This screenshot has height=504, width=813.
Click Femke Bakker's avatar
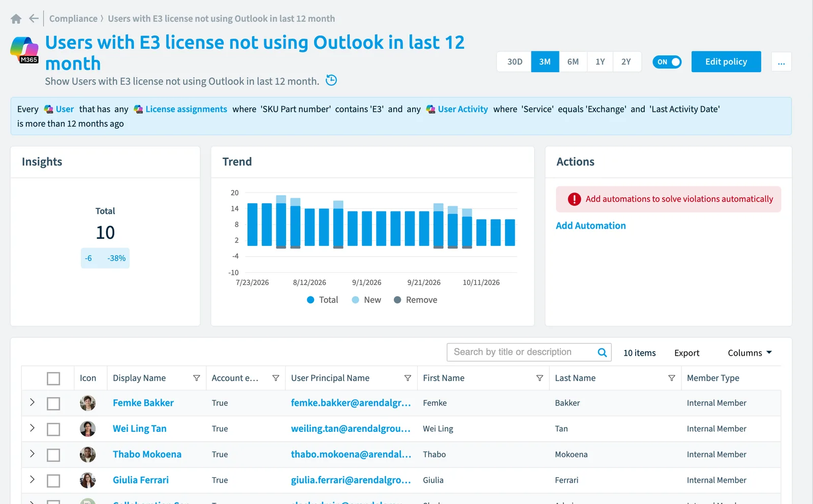[88, 403]
